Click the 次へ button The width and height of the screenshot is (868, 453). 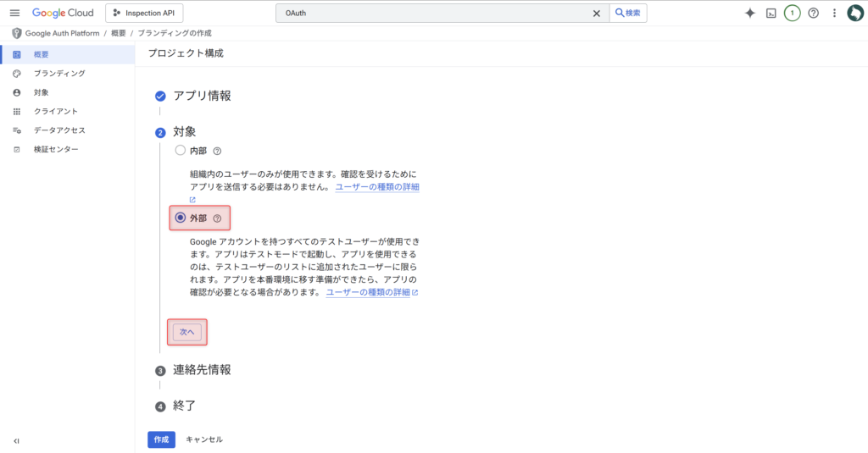pyautogui.click(x=187, y=332)
